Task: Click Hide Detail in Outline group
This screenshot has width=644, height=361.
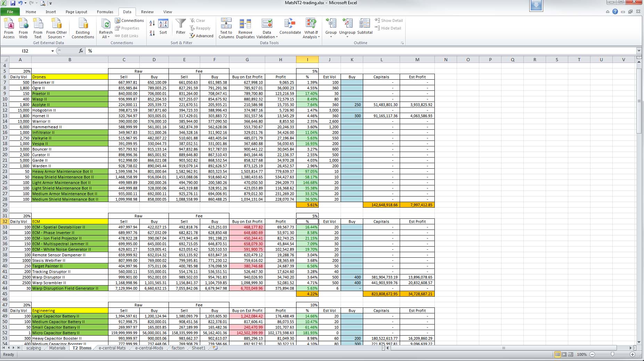Action: point(388,28)
